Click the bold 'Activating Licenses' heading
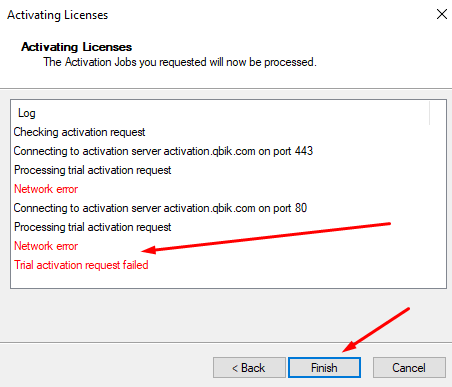452x387 pixels. (76, 47)
